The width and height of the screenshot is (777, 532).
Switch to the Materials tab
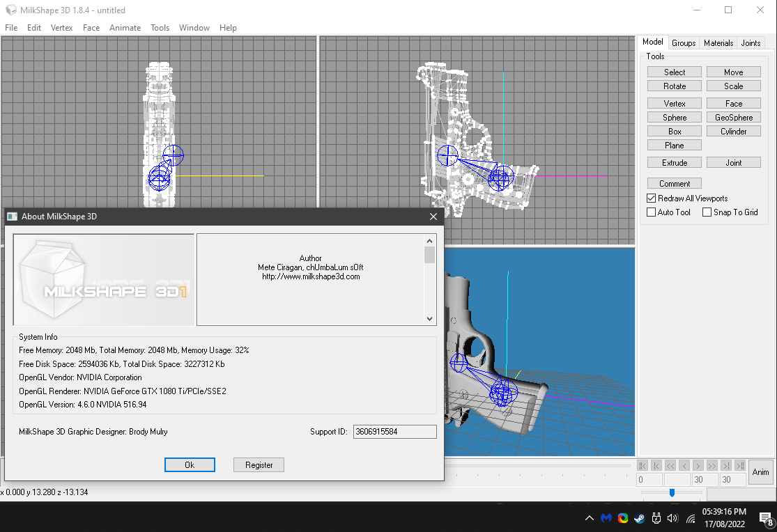coord(718,43)
